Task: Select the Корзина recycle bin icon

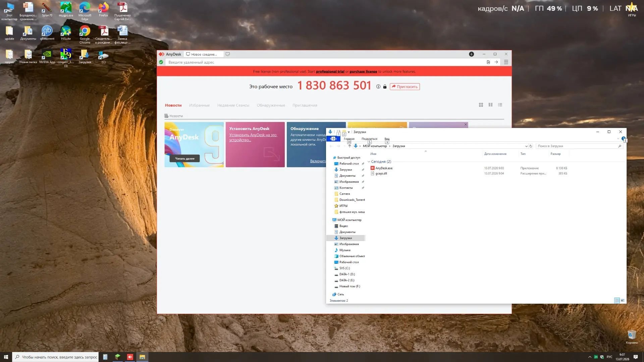Action: point(632,337)
